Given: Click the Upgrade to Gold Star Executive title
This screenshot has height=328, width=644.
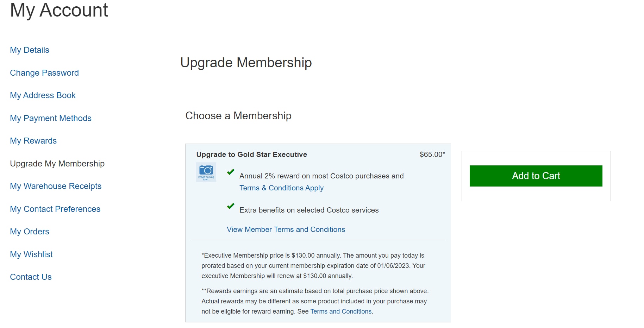Looking at the screenshot, I should [251, 154].
